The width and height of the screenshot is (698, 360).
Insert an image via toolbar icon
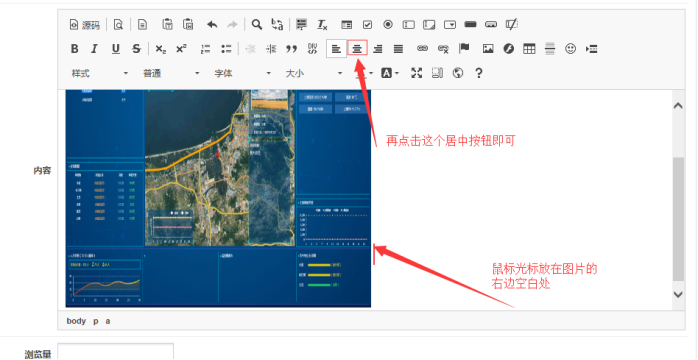pyautogui.click(x=488, y=49)
